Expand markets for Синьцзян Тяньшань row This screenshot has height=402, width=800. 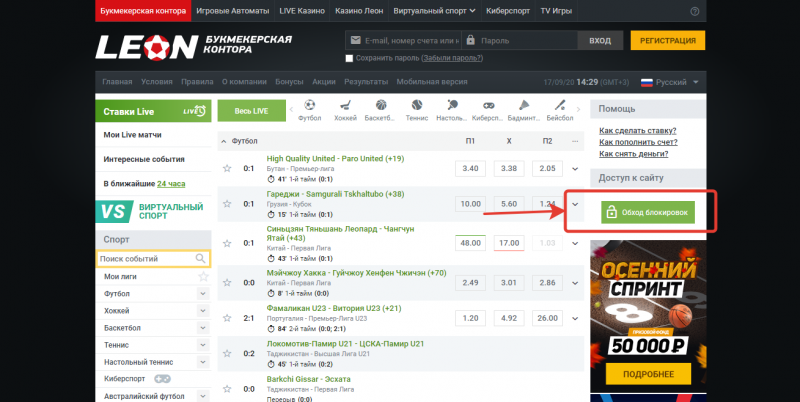coord(576,244)
